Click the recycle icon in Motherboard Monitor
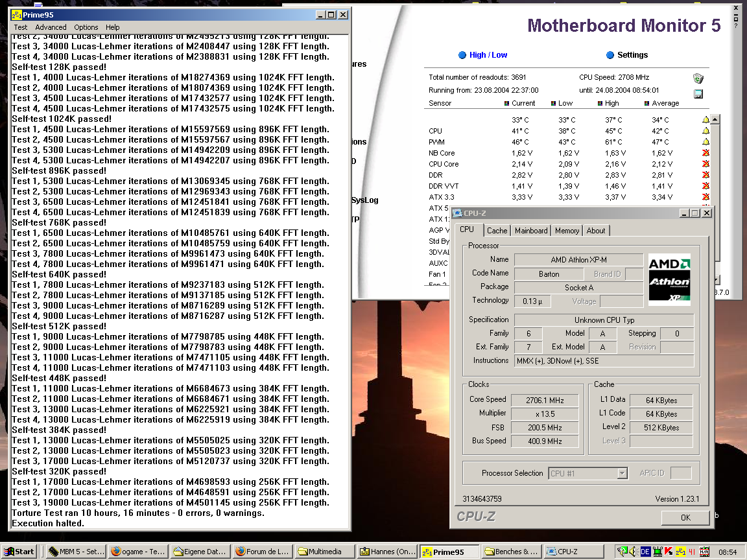The width and height of the screenshot is (747, 560). pos(698,78)
